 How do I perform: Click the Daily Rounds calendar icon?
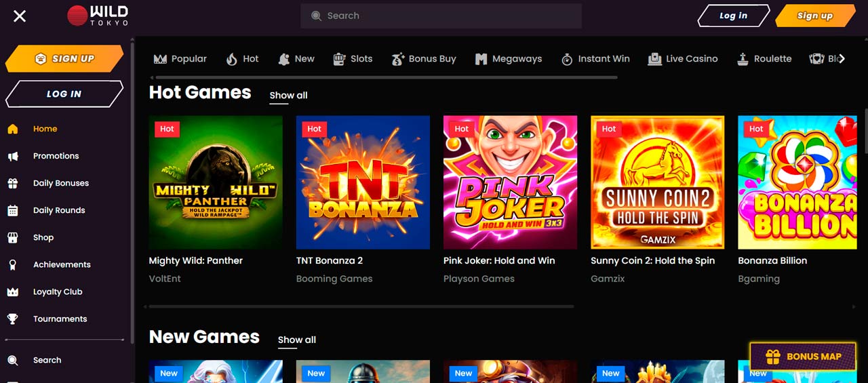pyautogui.click(x=12, y=210)
